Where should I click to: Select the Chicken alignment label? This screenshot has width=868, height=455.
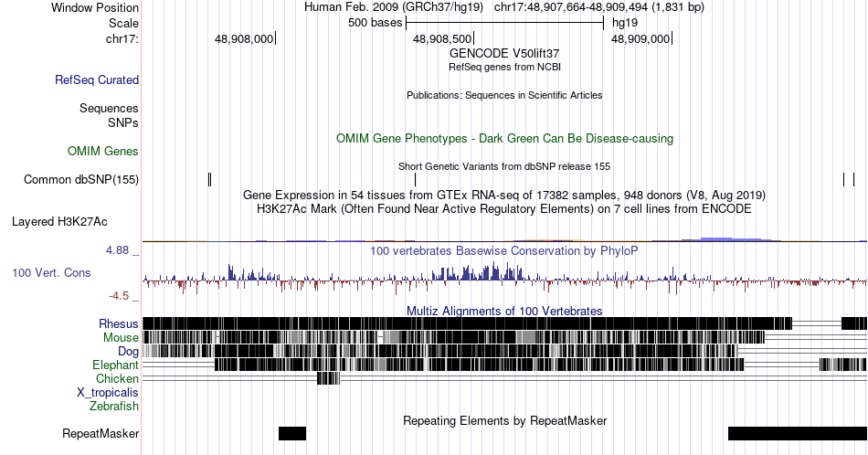coord(117,378)
